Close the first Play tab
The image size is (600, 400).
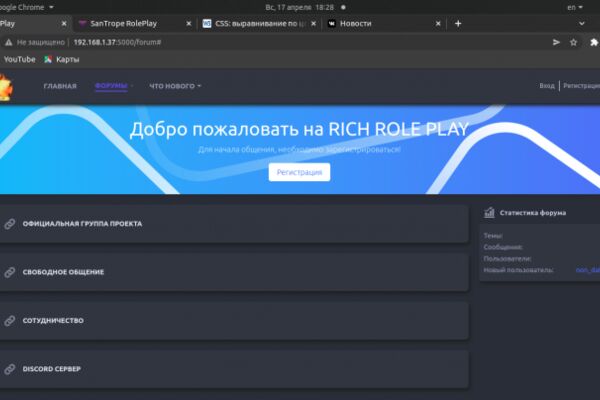(64, 24)
